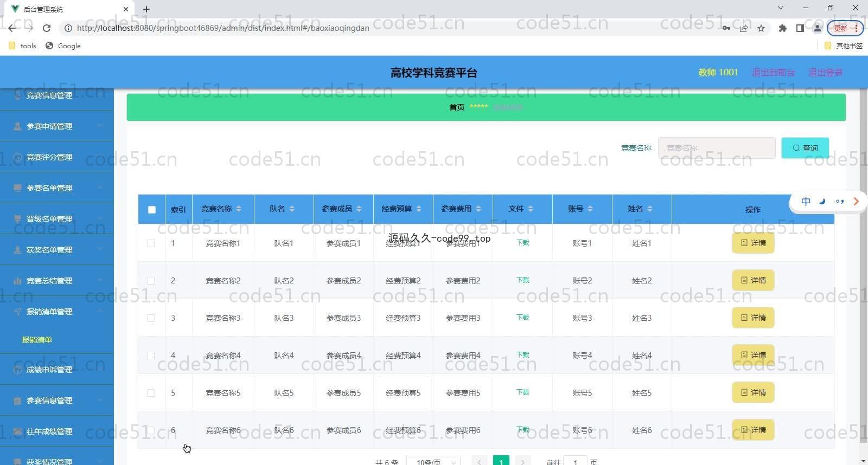Click the 参赛信息管理 sidebar icon

pos(17,401)
